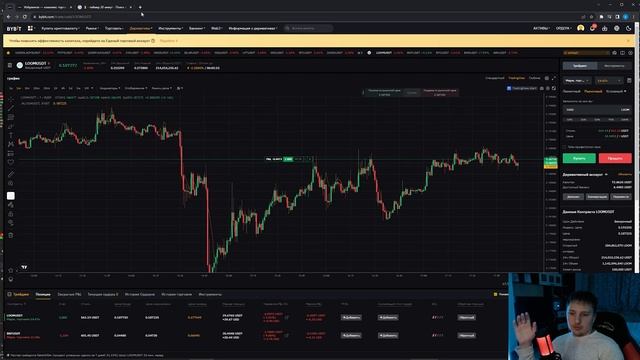The width and height of the screenshot is (640, 360).
Task: Open the Индикаторы dropdown
Action: [110, 88]
